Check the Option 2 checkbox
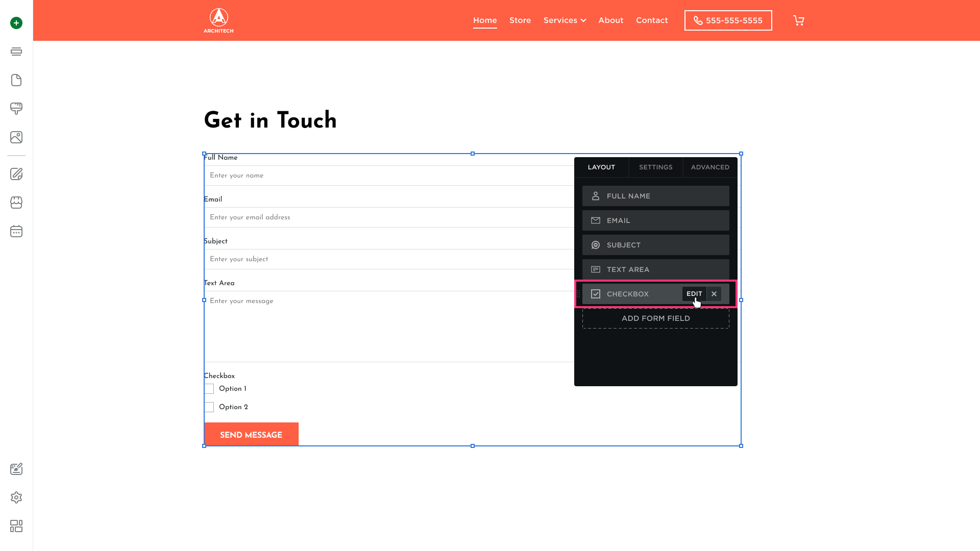The height and width of the screenshot is (551, 980). [x=209, y=407]
